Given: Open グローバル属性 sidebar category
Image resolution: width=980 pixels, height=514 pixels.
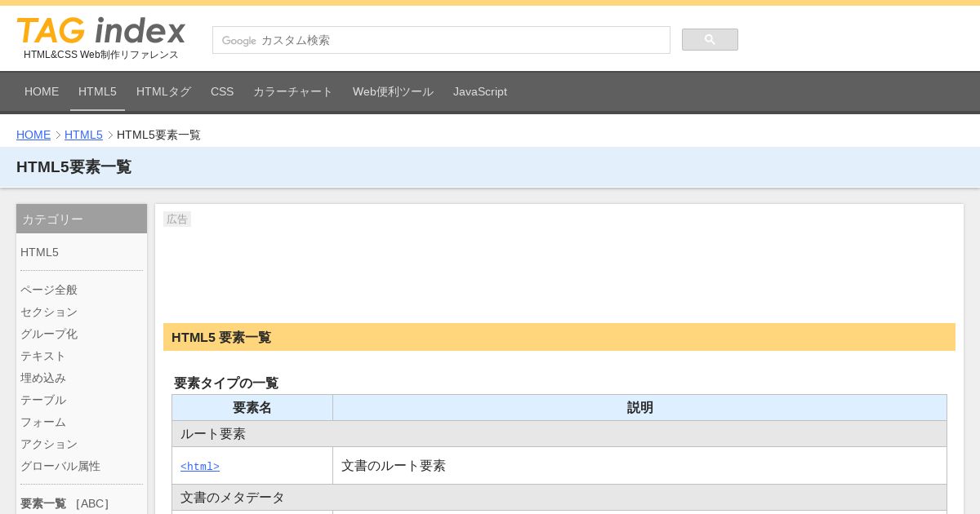Looking at the screenshot, I should pos(60,466).
